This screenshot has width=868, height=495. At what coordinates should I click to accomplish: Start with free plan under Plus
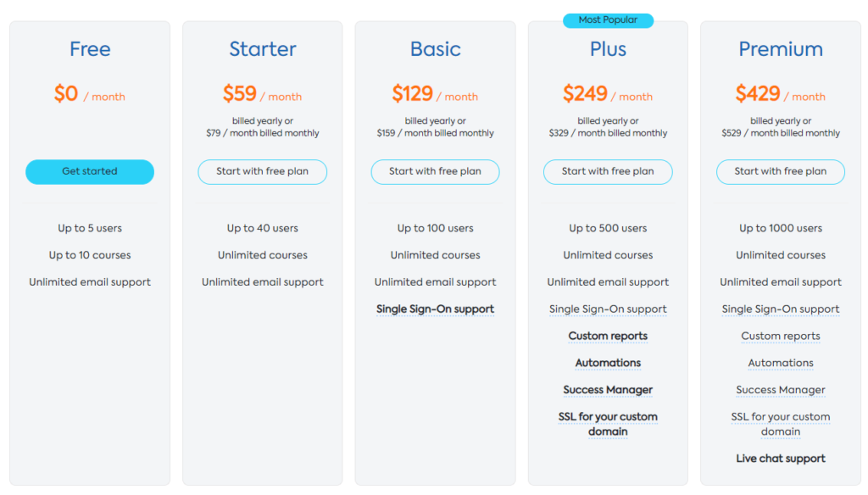point(608,171)
